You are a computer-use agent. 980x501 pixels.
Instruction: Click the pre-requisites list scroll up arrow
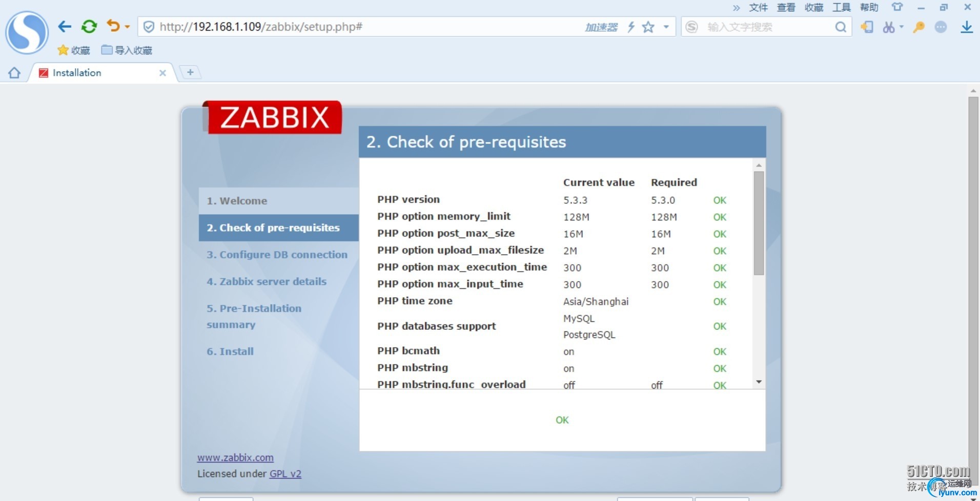759,165
